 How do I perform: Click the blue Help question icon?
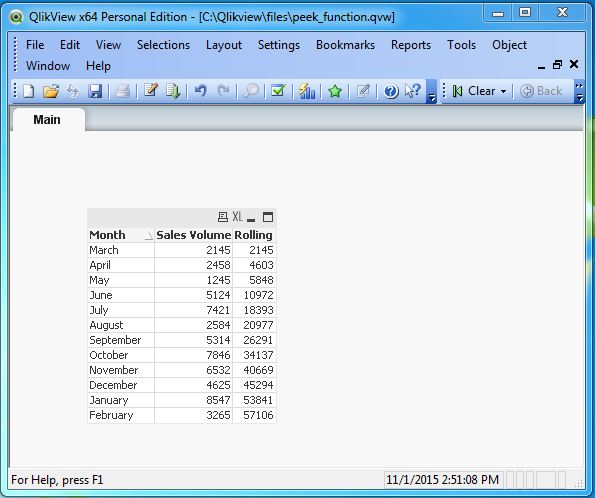391,91
